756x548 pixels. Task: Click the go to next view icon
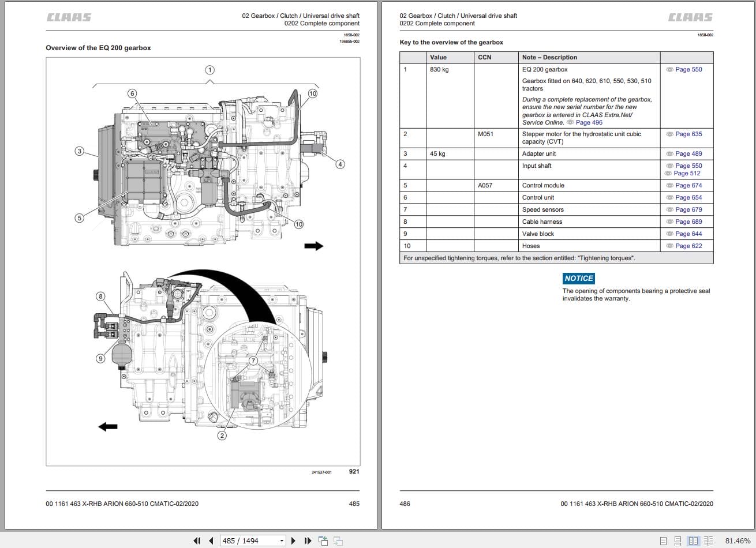click(x=338, y=541)
